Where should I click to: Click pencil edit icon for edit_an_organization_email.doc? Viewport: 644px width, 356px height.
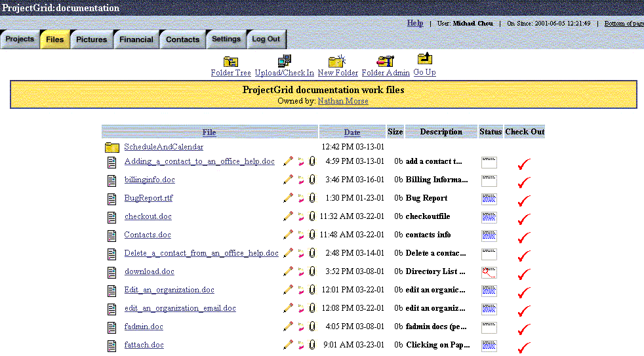click(x=289, y=308)
